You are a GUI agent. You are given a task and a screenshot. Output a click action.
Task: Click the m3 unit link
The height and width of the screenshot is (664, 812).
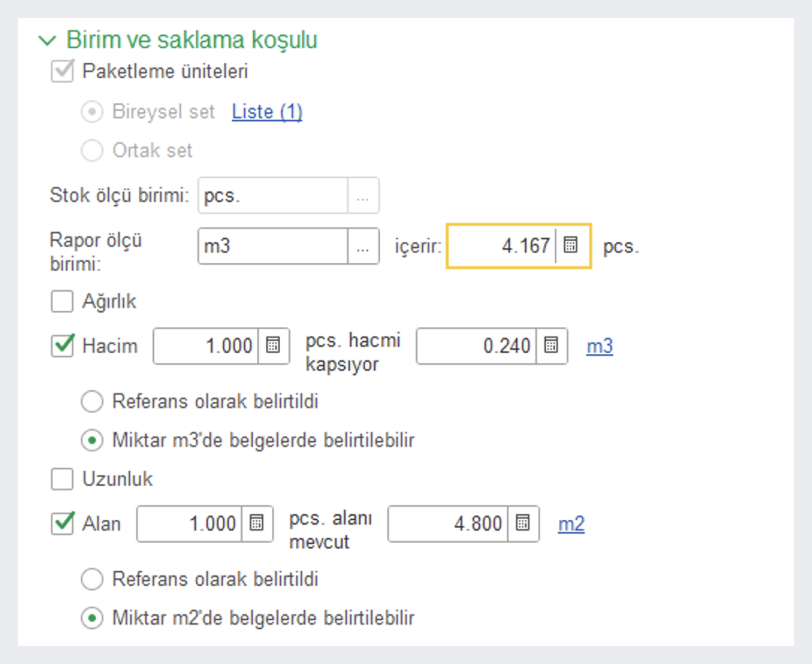pyautogui.click(x=599, y=347)
